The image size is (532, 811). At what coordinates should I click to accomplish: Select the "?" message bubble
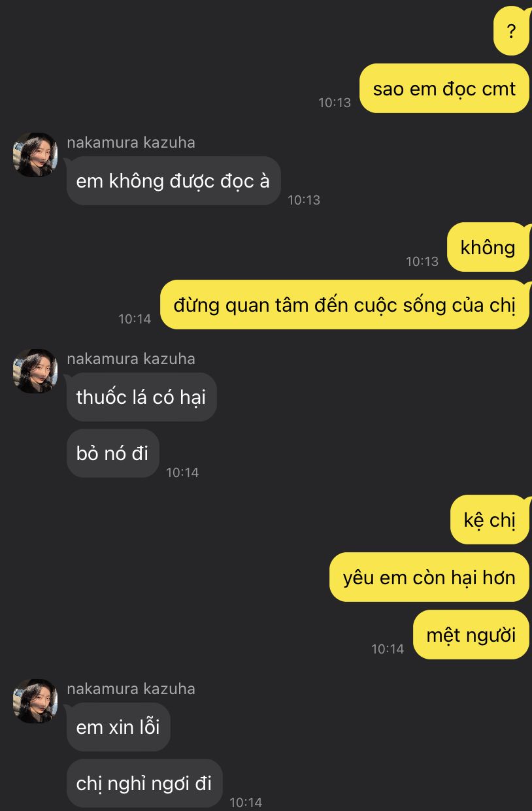(511, 31)
